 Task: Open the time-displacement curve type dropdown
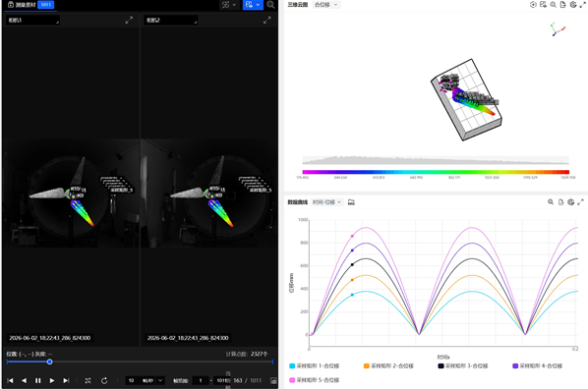click(x=327, y=202)
